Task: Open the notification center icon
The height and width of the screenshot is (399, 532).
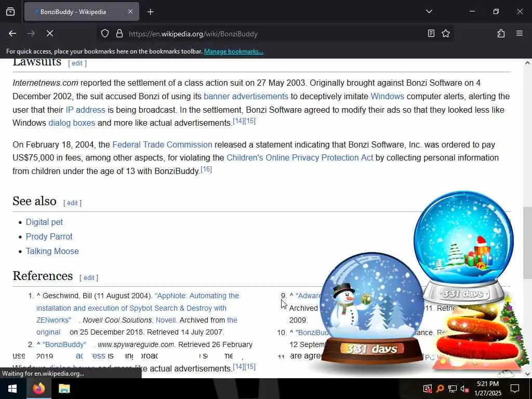Action: pos(515,389)
